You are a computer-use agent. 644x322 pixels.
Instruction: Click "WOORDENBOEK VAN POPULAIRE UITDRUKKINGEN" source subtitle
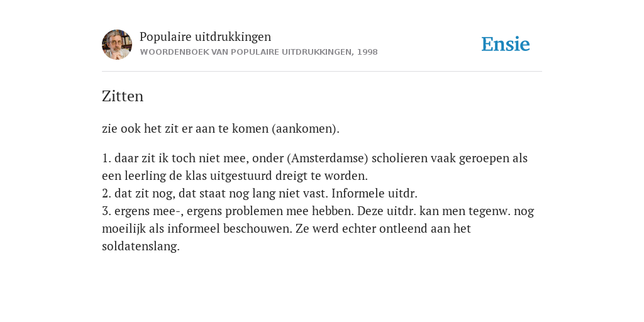(246, 52)
